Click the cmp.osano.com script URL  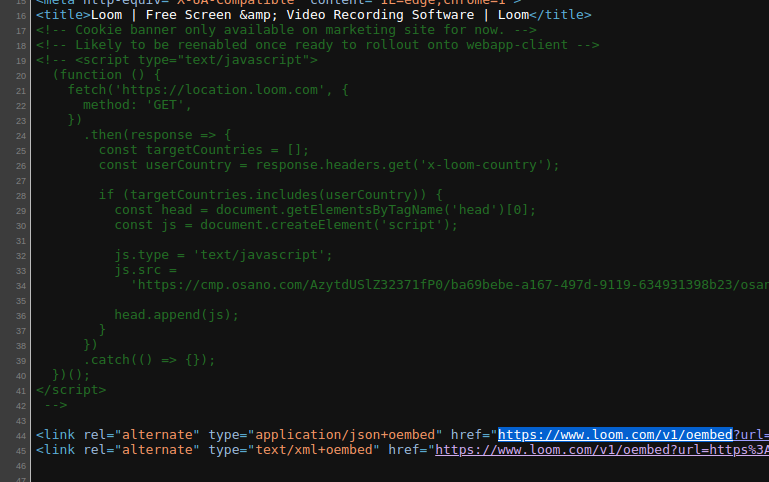coord(450,285)
